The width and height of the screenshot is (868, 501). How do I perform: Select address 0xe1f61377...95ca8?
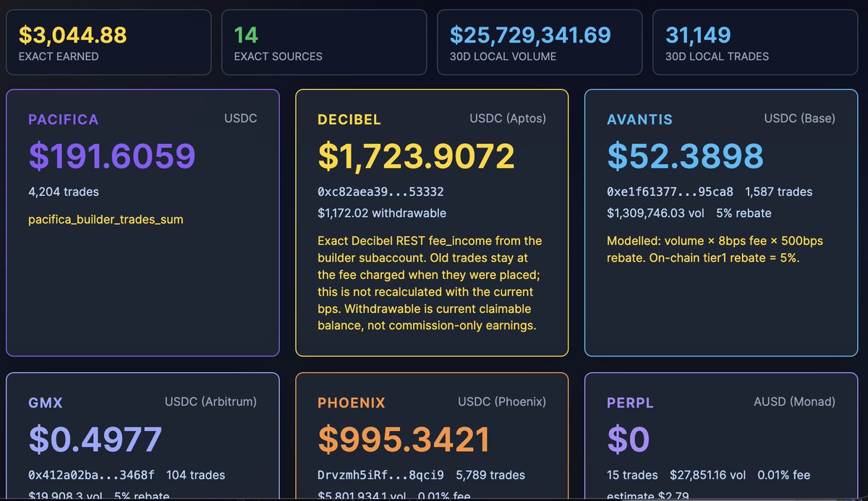tap(670, 192)
